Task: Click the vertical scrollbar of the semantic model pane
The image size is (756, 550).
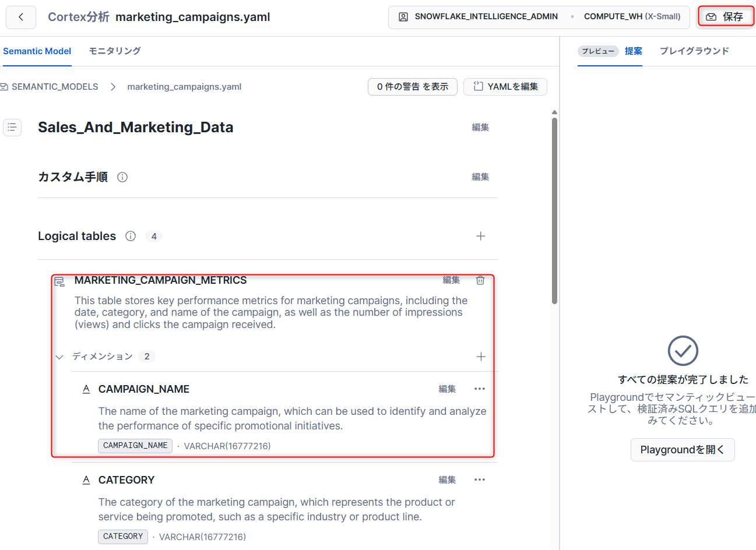Action: 554,210
